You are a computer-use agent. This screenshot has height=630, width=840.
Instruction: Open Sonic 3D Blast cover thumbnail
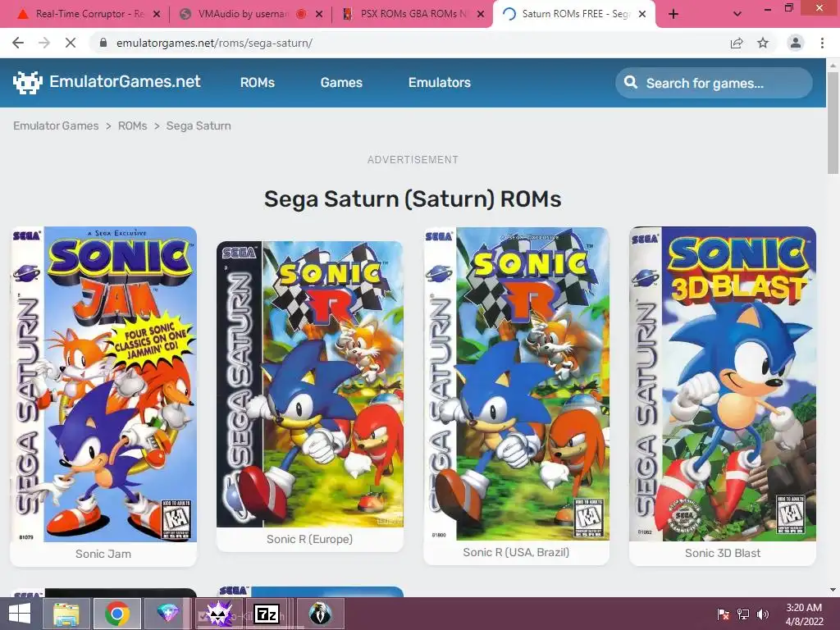[x=723, y=384]
